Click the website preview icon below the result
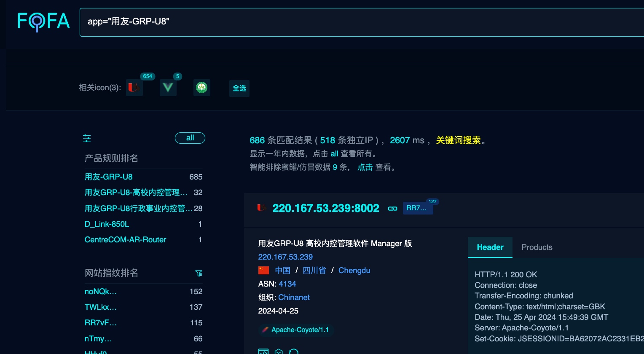Image resolution: width=644 pixels, height=354 pixels. [263, 352]
